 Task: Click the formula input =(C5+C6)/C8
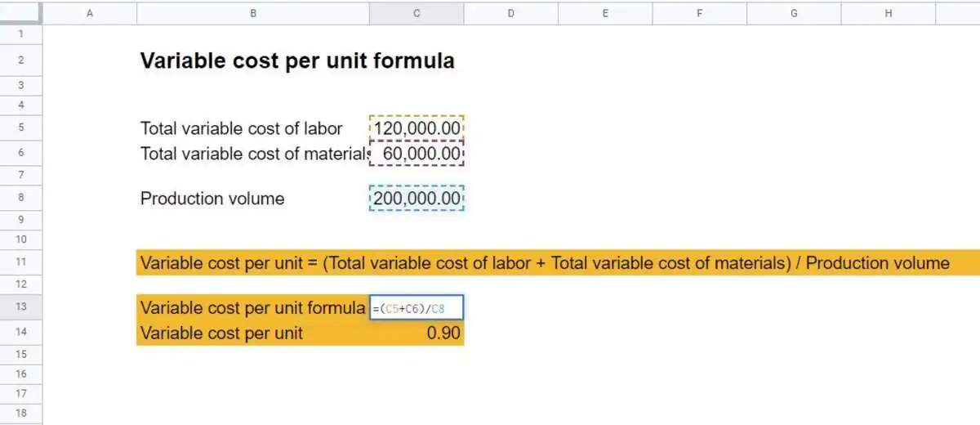(x=416, y=307)
